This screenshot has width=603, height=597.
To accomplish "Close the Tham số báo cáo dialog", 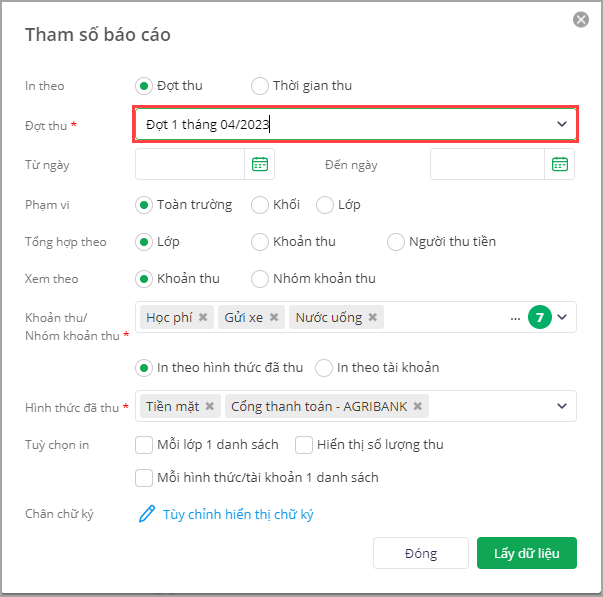I will (581, 20).
